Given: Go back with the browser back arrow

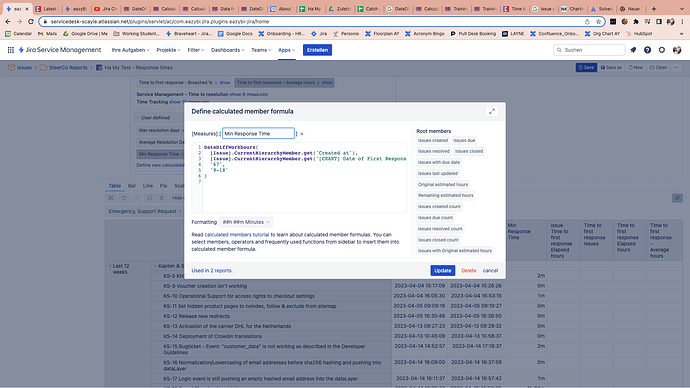Looking at the screenshot, I should [8, 22].
